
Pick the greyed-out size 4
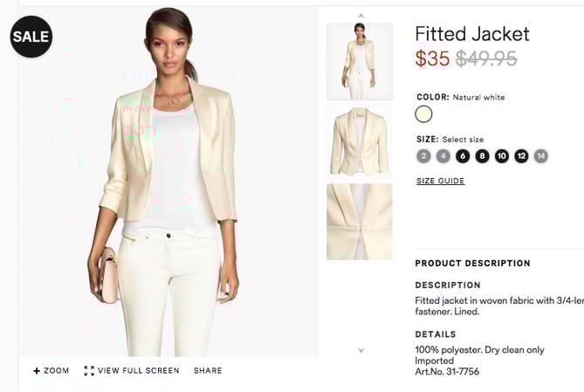click(x=443, y=156)
